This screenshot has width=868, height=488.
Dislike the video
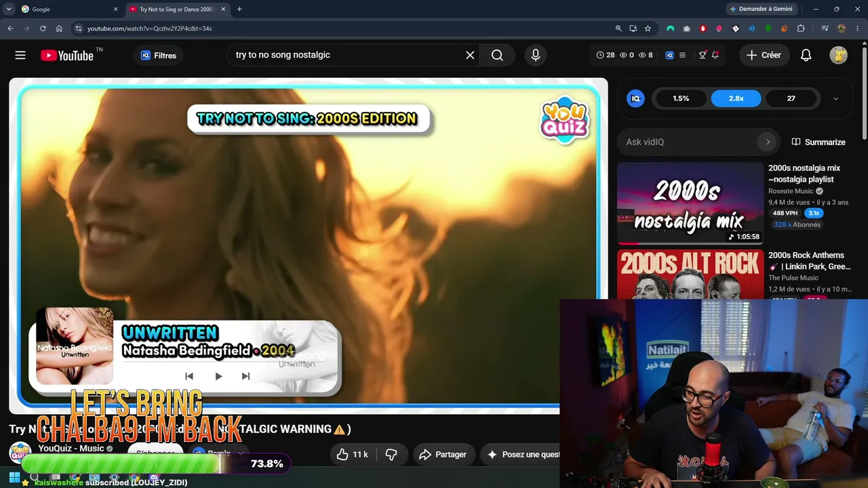391,455
